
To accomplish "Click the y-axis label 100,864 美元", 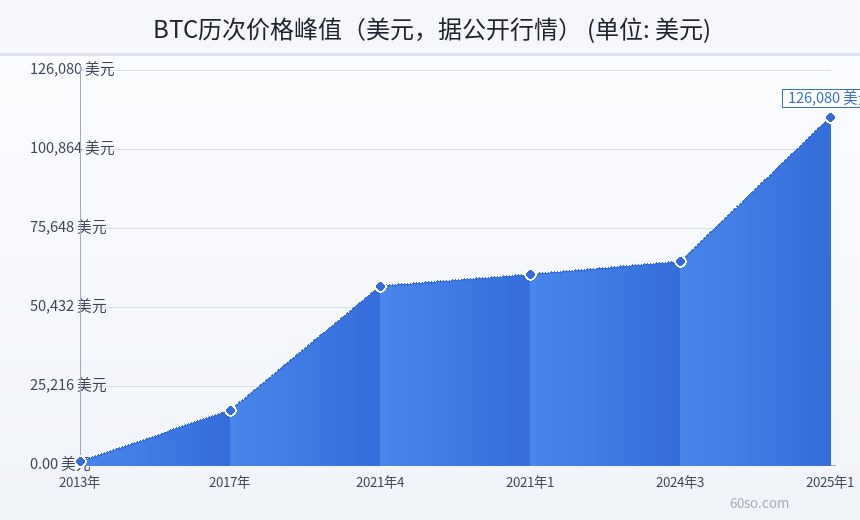I will pyautogui.click(x=72, y=148).
